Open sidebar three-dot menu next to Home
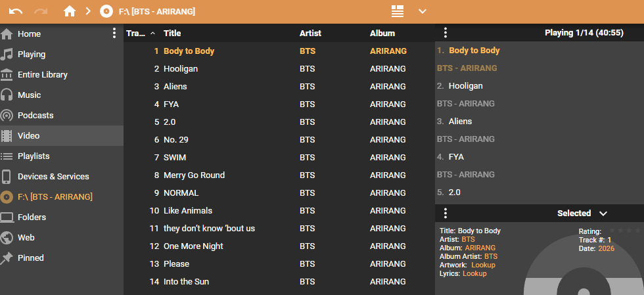Screen dimensions: 644x295 [114, 34]
